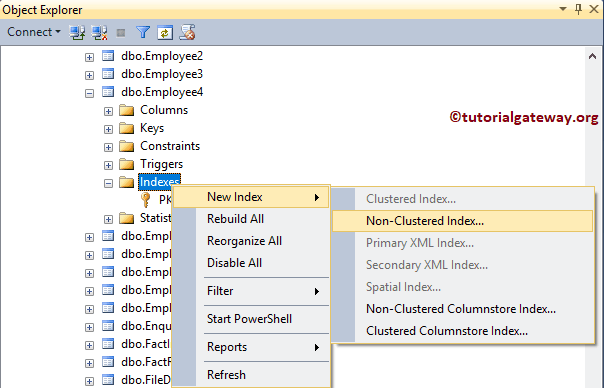Select the dbo.Employee2 tree item
604x388 pixels.
162,56
